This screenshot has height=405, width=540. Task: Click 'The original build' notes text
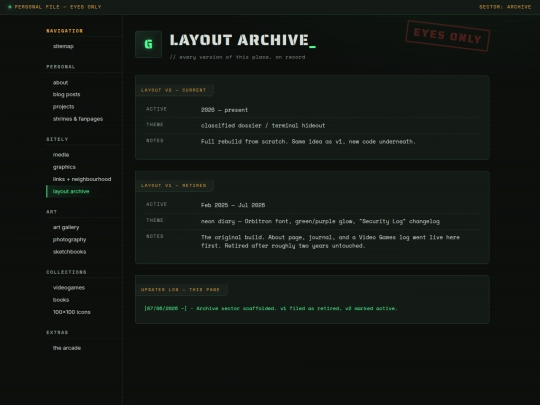pos(330,241)
